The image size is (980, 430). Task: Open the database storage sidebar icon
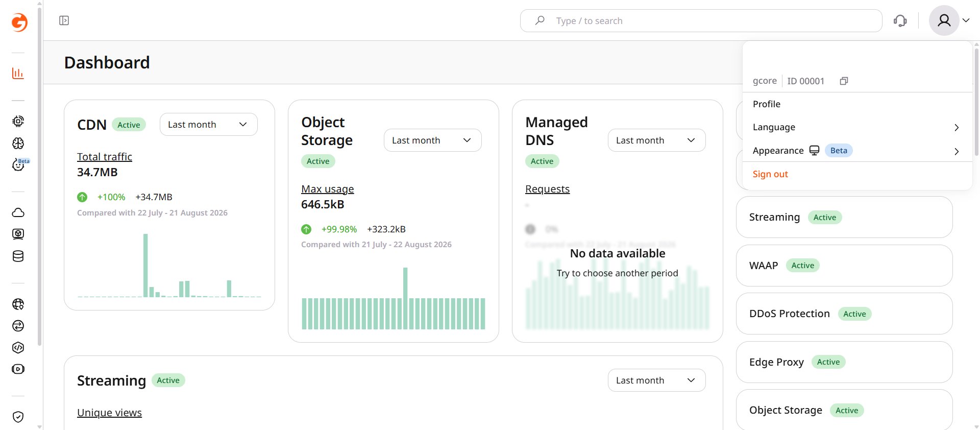click(18, 256)
